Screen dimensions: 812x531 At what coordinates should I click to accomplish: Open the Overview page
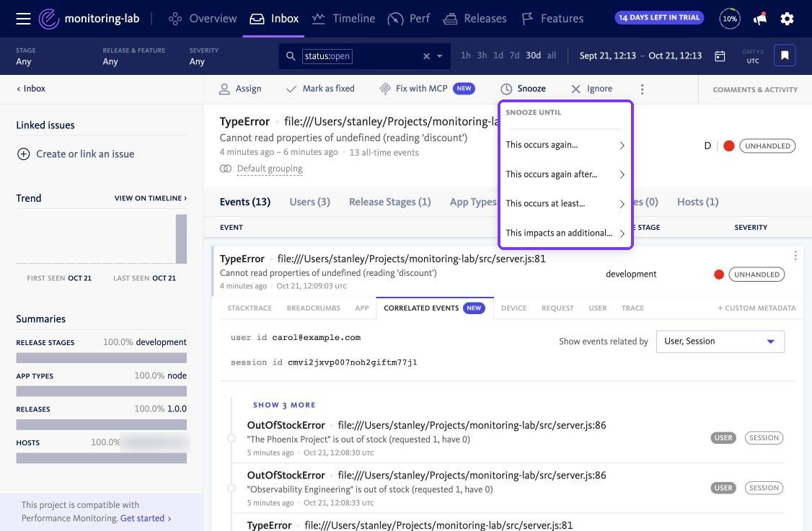[x=203, y=19]
